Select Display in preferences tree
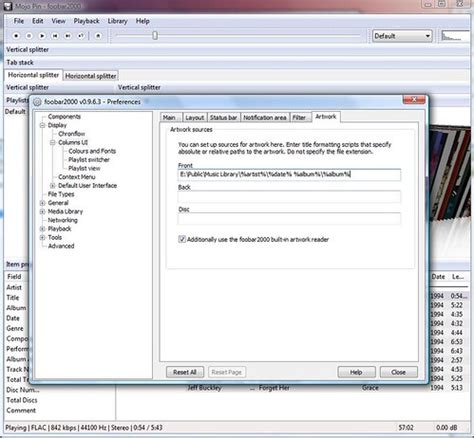 (x=57, y=125)
